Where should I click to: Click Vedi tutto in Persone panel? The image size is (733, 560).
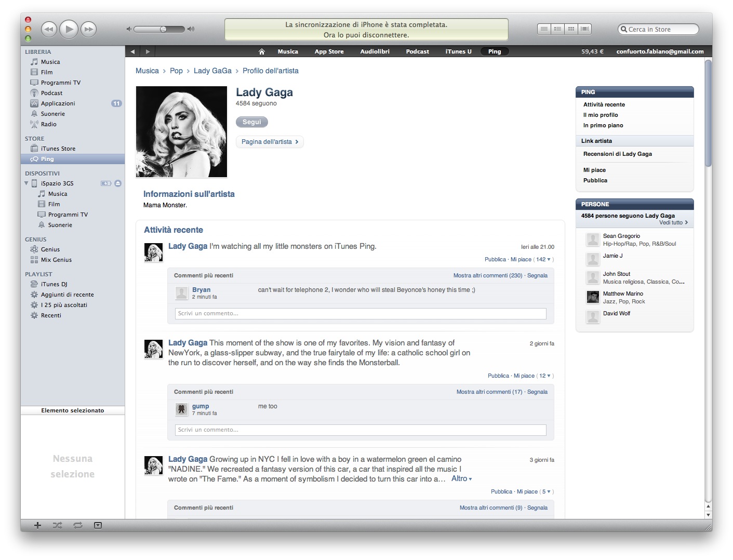673,222
